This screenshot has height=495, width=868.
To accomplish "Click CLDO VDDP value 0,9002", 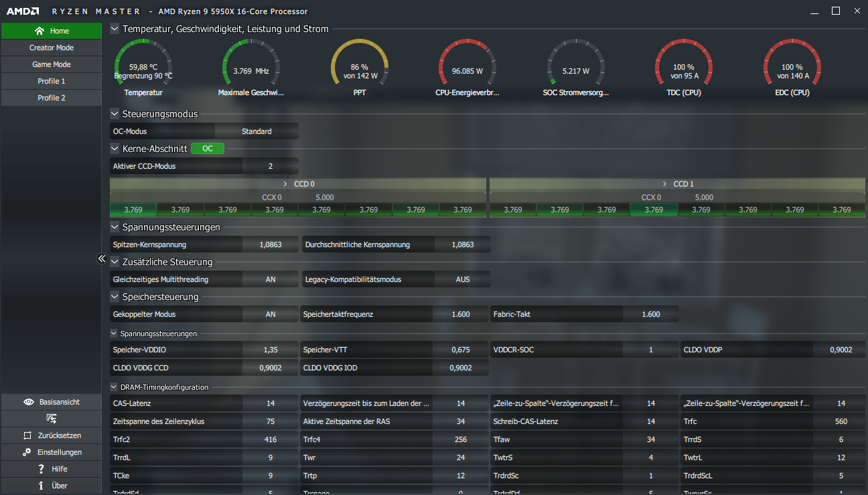I will 841,350.
